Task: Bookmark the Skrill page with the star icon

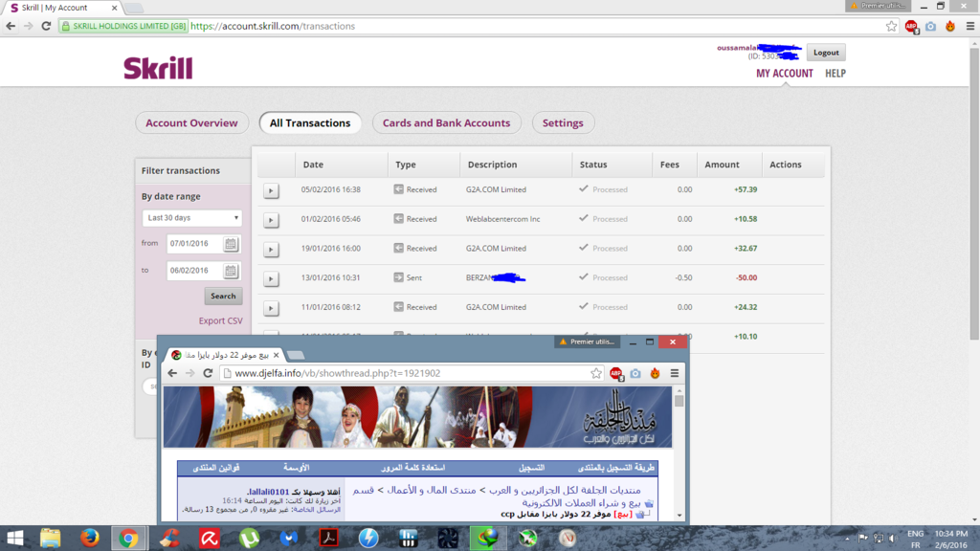Action: (x=891, y=26)
